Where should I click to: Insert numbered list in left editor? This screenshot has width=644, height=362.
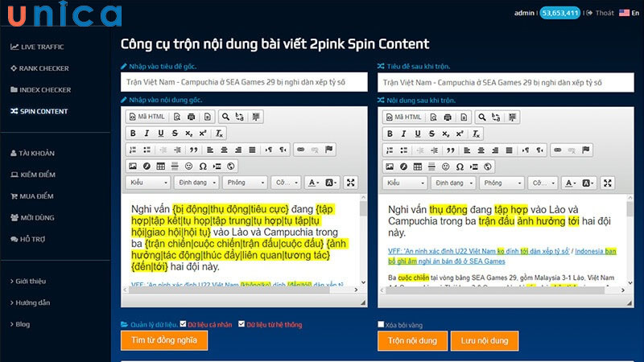click(133, 150)
